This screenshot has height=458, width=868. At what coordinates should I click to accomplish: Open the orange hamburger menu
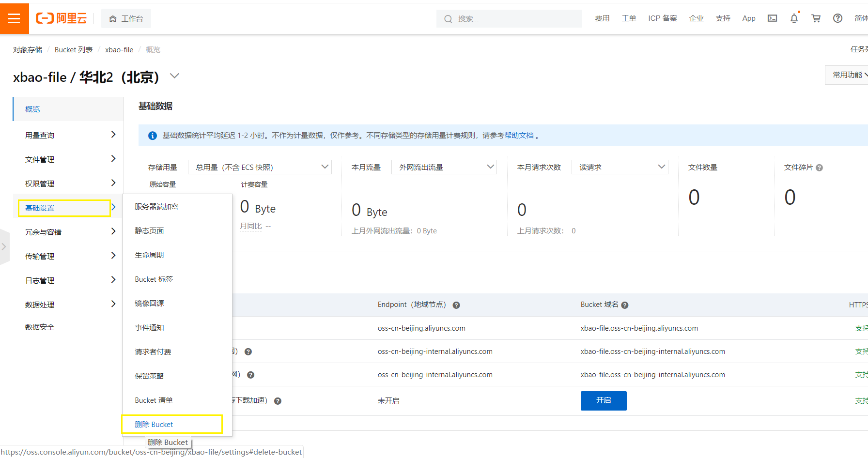click(x=14, y=18)
